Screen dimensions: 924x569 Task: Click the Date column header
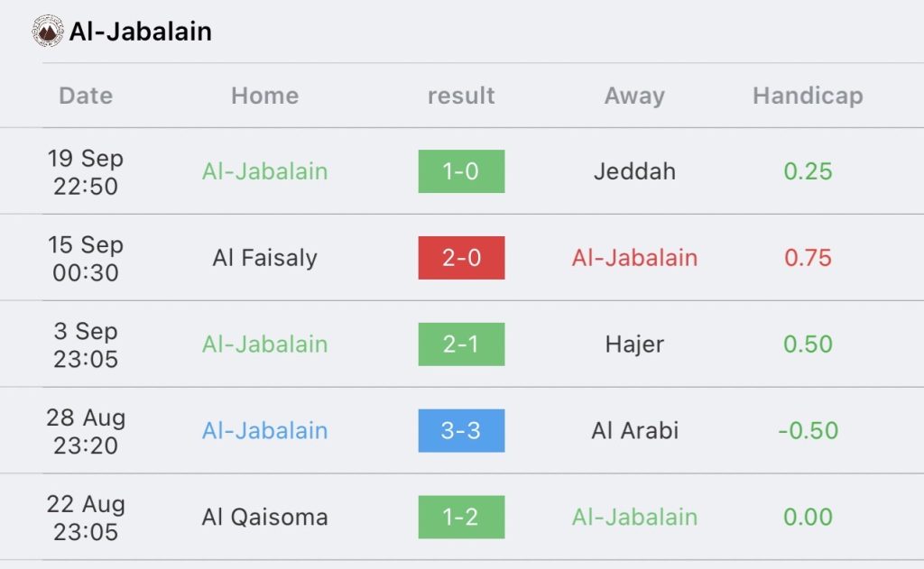click(86, 96)
